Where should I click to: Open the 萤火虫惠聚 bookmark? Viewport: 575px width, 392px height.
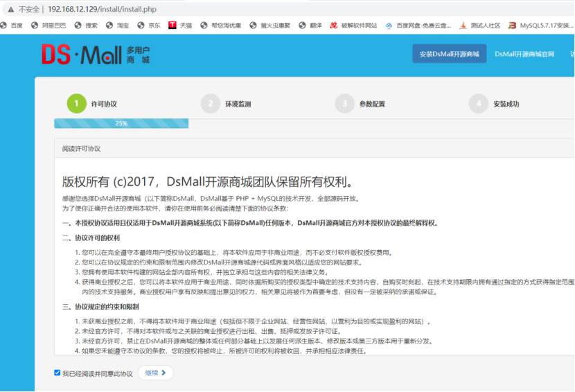point(270,26)
